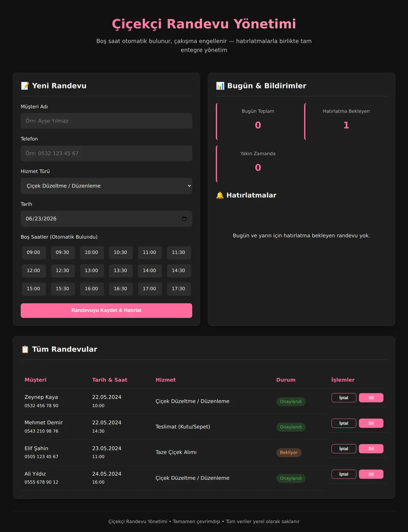Click Sil for Mehmet Demir's appointment
The height and width of the screenshot is (532, 408).
371,423
